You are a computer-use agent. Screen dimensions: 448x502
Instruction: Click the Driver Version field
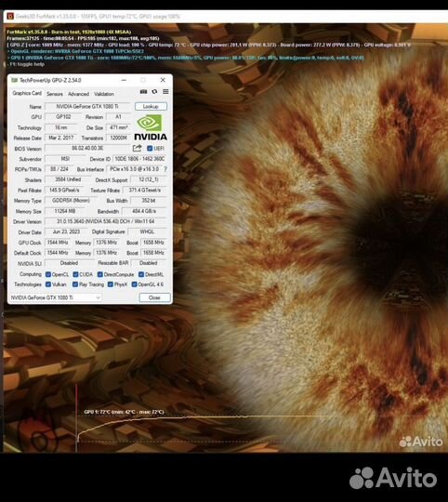106,221
